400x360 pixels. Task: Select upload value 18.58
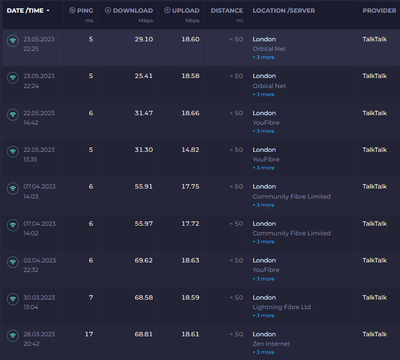click(191, 76)
